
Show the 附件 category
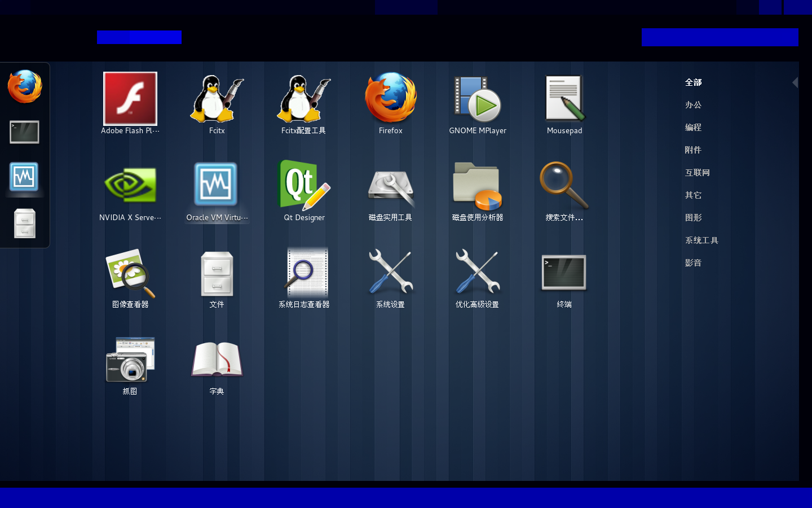[x=694, y=150]
